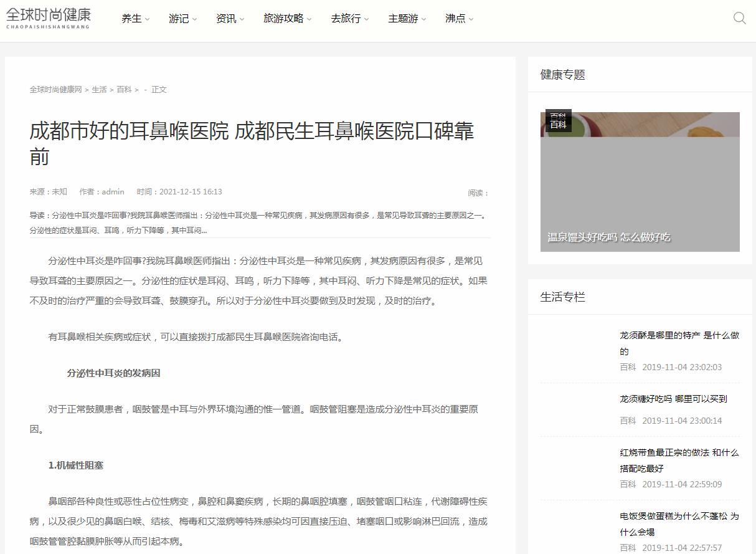Click the 1.机械性阻塞 subheading
The width and height of the screenshot is (756, 554).
pyautogui.click(x=76, y=466)
